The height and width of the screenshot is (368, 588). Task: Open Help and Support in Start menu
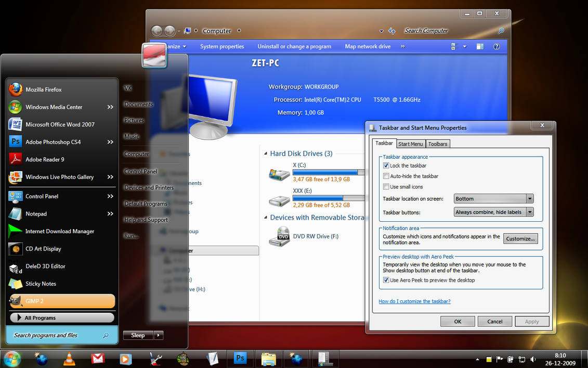coord(146,220)
